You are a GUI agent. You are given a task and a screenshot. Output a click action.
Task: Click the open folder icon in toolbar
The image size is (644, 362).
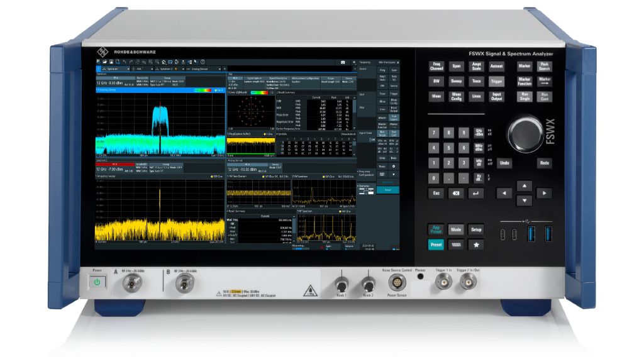coord(105,62)
